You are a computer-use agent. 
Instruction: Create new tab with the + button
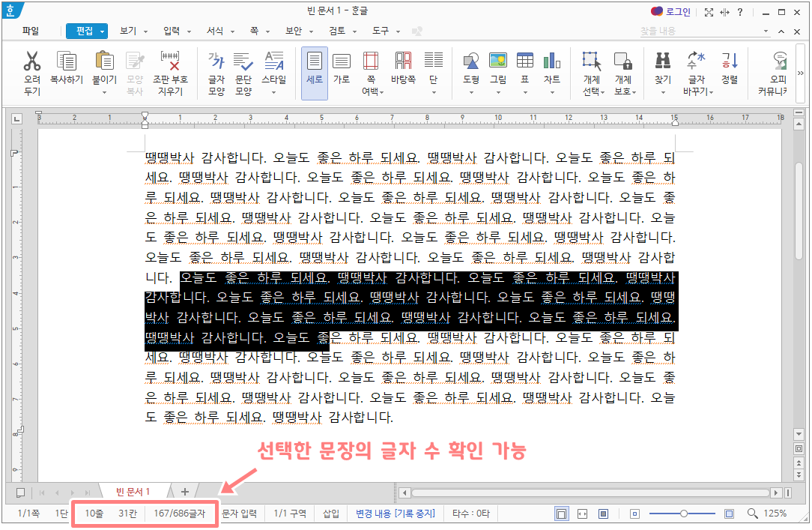pos(184,492)
